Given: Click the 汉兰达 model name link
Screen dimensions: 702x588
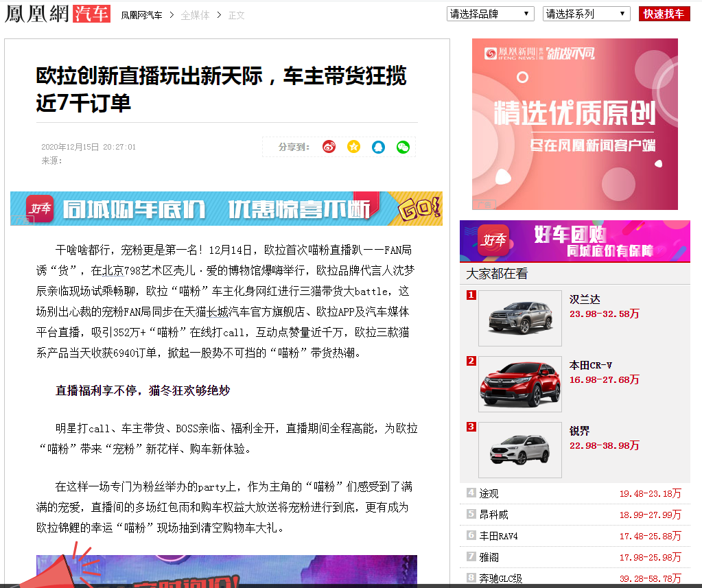Looking at the screenshot, I should point(585,299).
